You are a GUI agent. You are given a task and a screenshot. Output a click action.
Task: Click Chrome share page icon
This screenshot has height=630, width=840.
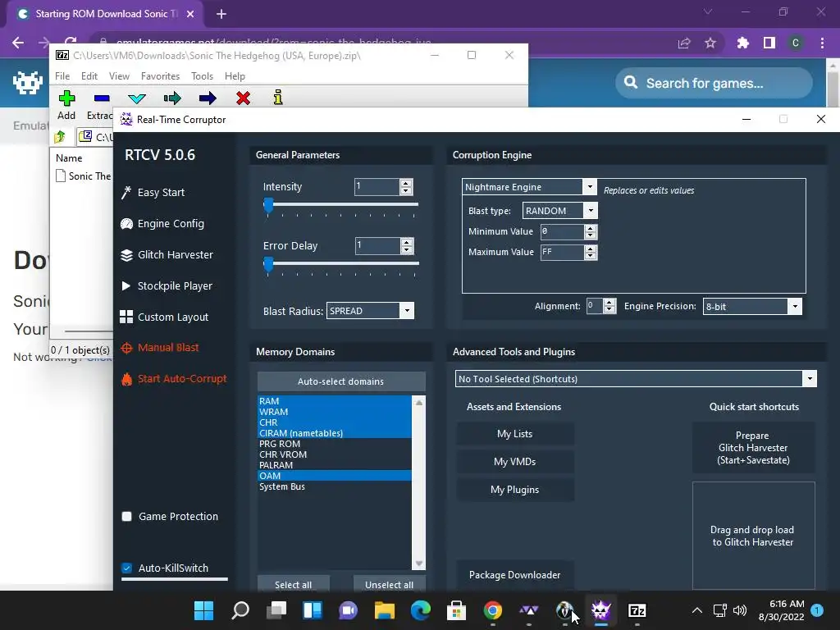click(684, 43)
